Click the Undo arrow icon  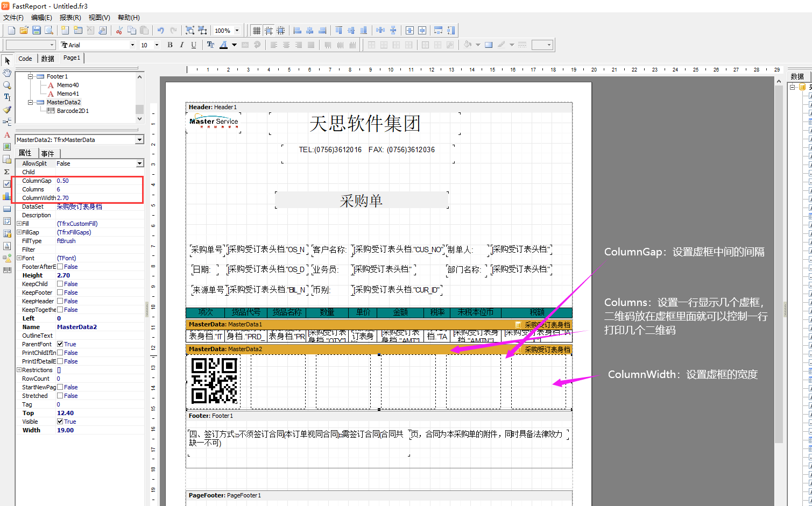click(160, 31)
